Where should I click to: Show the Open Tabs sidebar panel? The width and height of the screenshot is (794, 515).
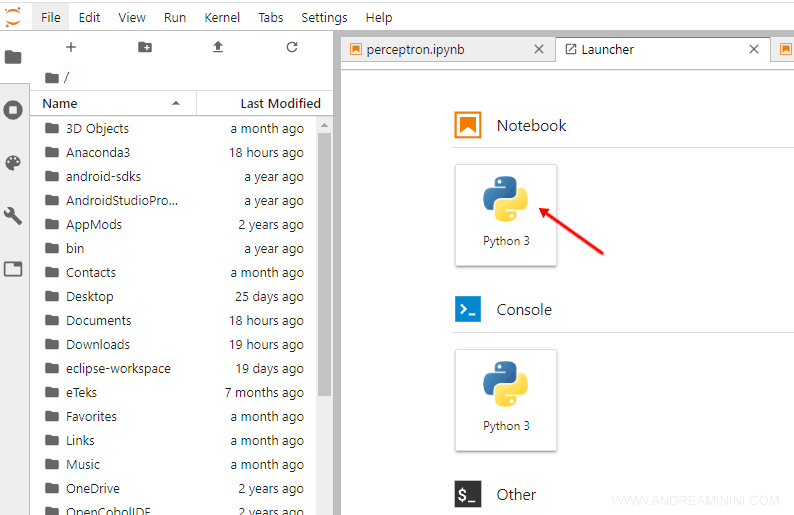click(x=13, y=269)
